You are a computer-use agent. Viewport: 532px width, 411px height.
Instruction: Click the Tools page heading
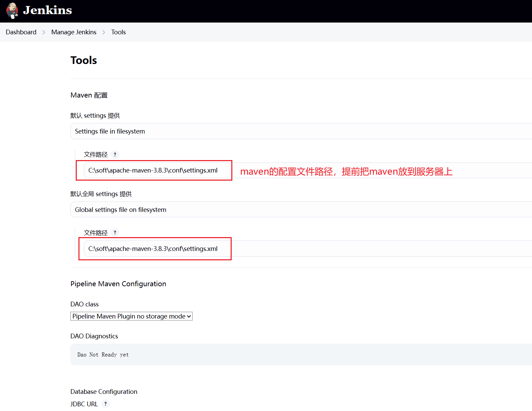pos(84,60)
